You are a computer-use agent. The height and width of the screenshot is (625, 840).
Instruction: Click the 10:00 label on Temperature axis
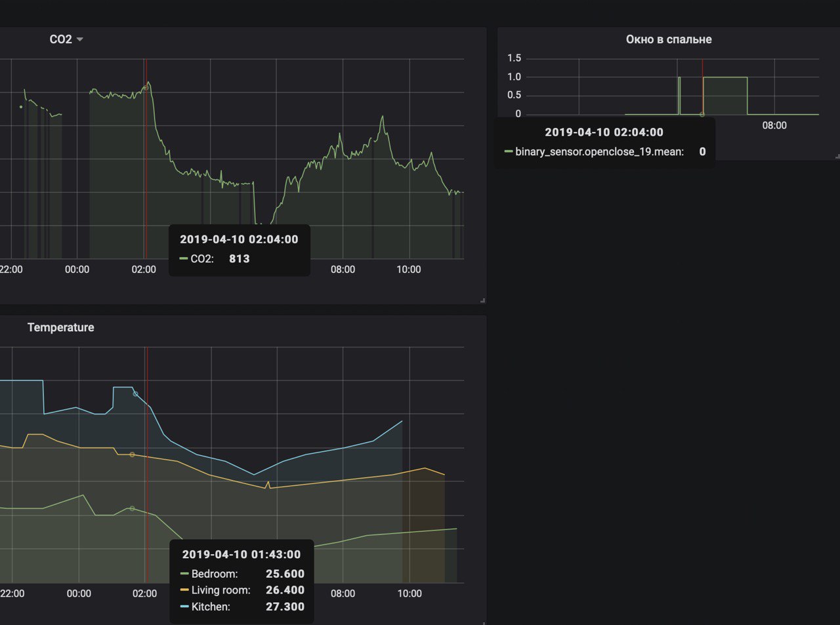[409, 593]
